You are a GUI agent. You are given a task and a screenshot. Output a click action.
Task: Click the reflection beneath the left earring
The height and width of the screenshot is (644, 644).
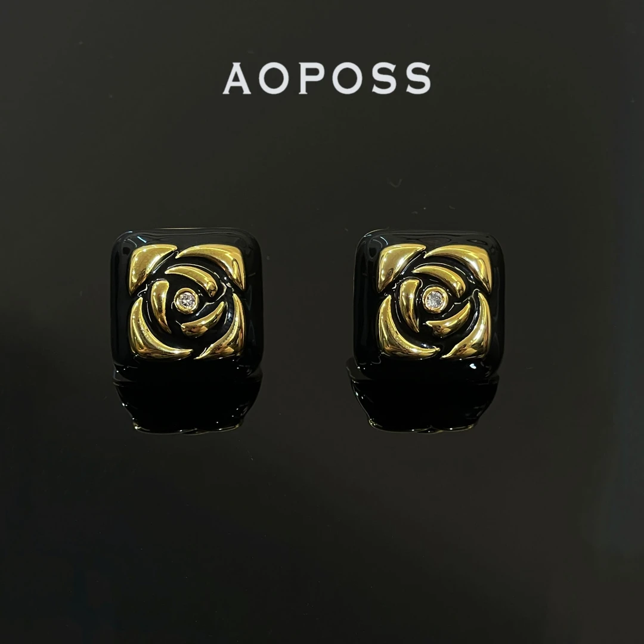point(187,401)
